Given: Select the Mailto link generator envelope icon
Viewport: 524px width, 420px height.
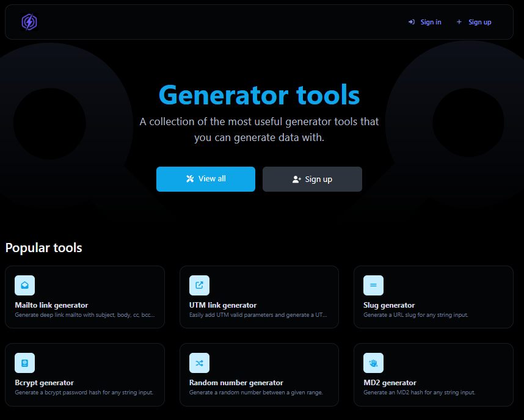Looking at the screenshot, I should click(24, 285).
